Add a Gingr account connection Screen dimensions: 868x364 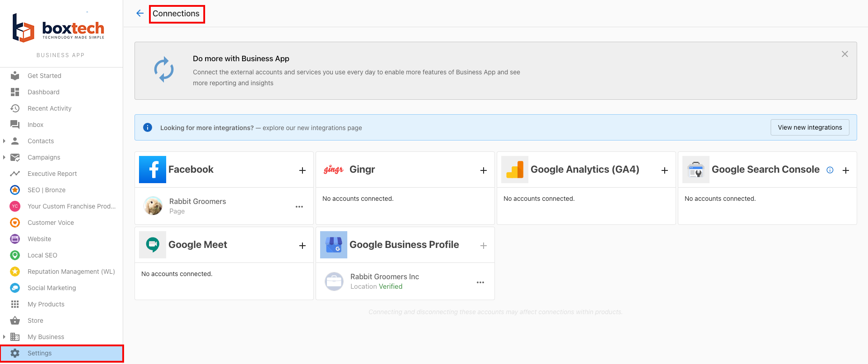[484, 170]
